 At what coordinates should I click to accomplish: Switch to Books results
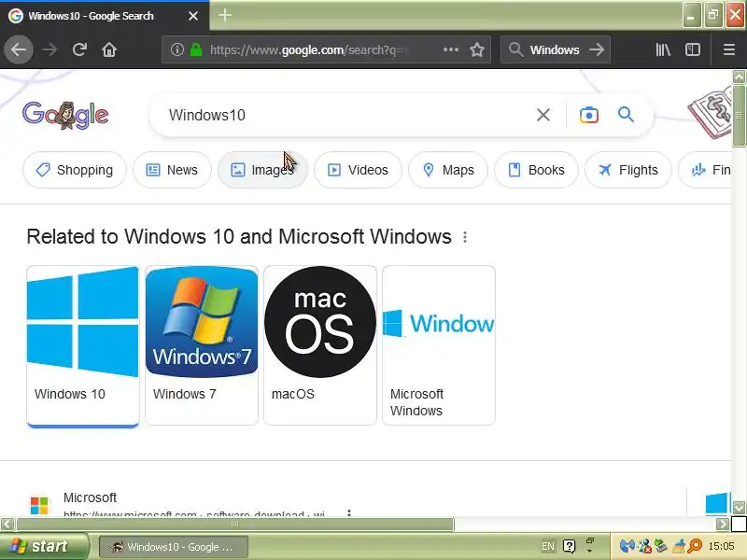(536, 170)
